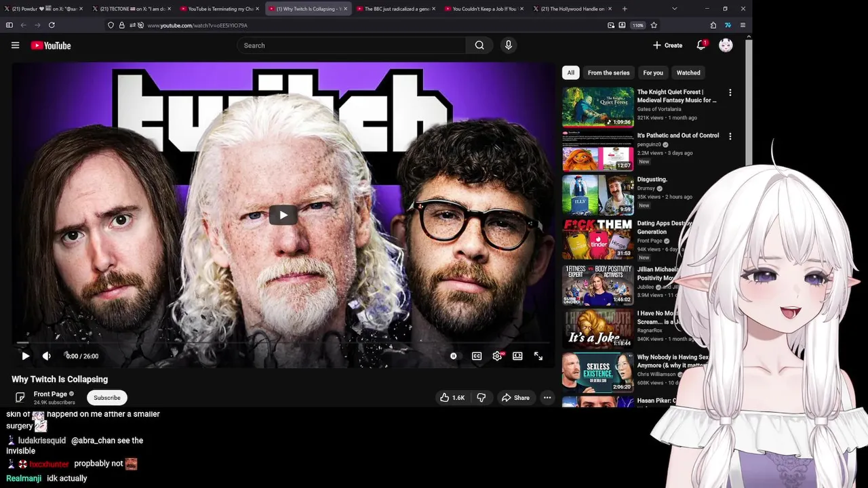Image resolution: width=868 pixels, height=488 pixels.
Task: Seek on the video progress bar
Action: 283,343
